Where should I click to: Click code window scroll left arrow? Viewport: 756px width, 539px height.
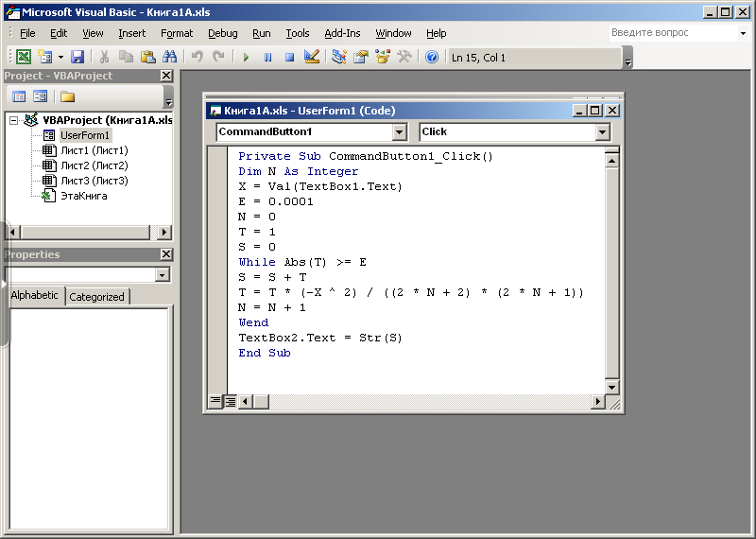tap(246, 401)
